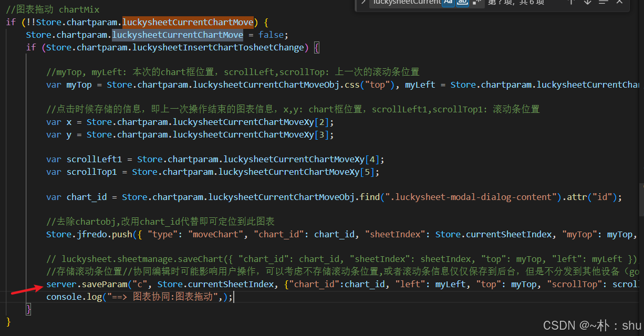Viewport: 644px width, 336px height.
Task: Click the '.luckysheet-modal-dialog-content' string
Action: [x=472, y=197]
